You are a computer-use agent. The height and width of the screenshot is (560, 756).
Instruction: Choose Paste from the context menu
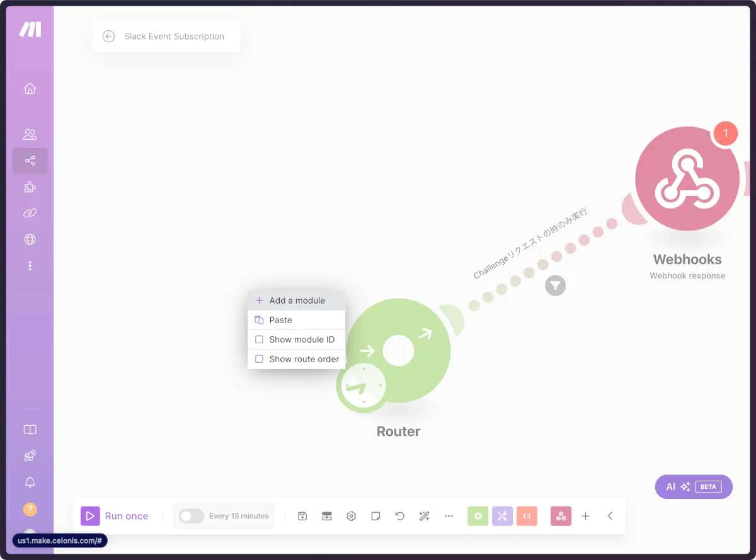[x=296, y=320]
